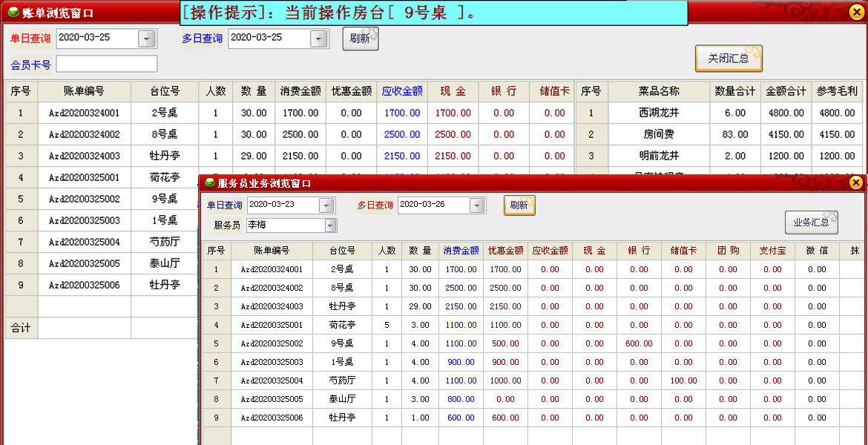Screen dimensions: 868x445
Task: Click 储值卡 amount 100.00 for 芍药厅
Action: pos(683,380)
